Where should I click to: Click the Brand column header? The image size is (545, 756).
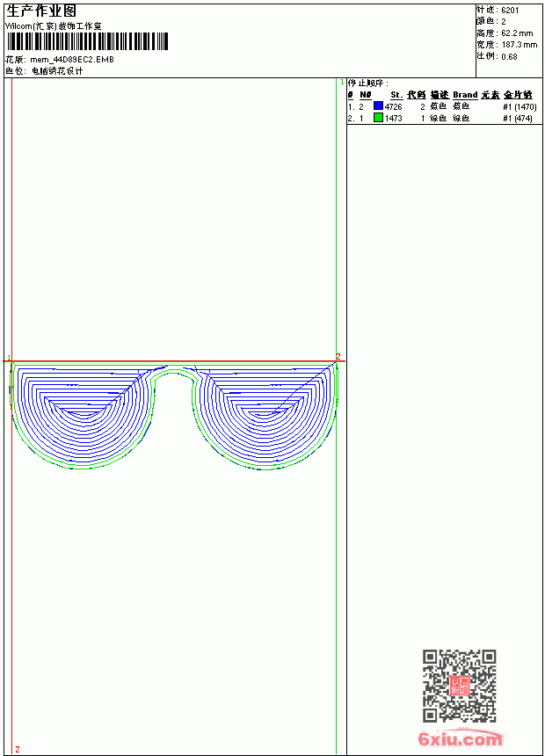coord(465,95)
